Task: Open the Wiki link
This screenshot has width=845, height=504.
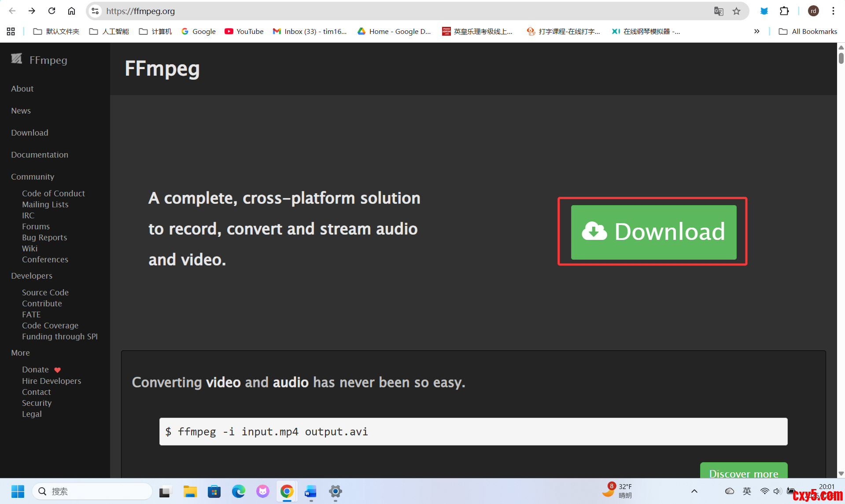Action: pos(30,248)
